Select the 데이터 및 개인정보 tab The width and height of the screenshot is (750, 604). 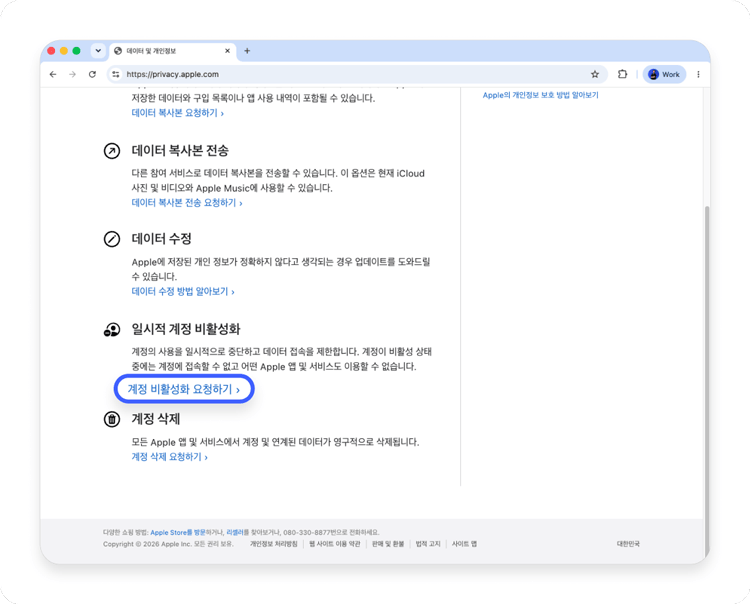[173, 51]
